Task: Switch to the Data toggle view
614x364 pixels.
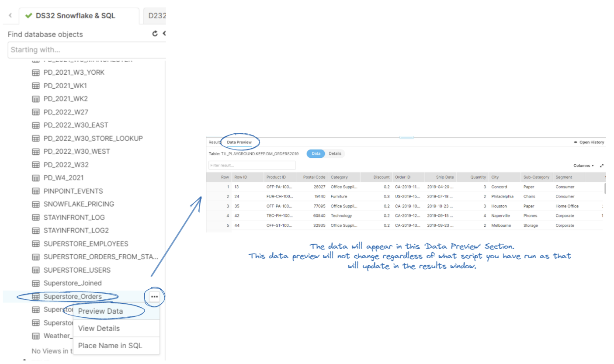Action: [316, 154]
